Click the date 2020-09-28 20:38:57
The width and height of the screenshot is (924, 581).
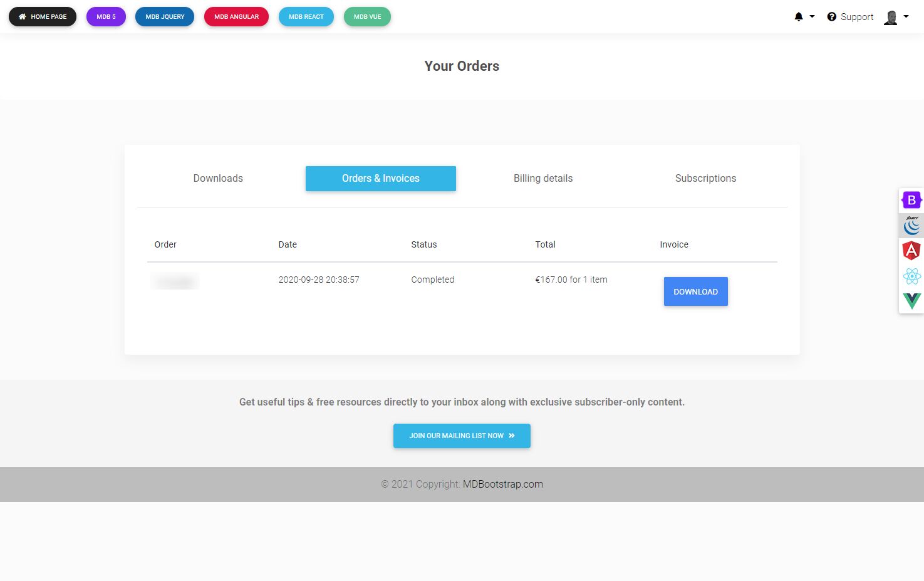click(x=319, y=280)
